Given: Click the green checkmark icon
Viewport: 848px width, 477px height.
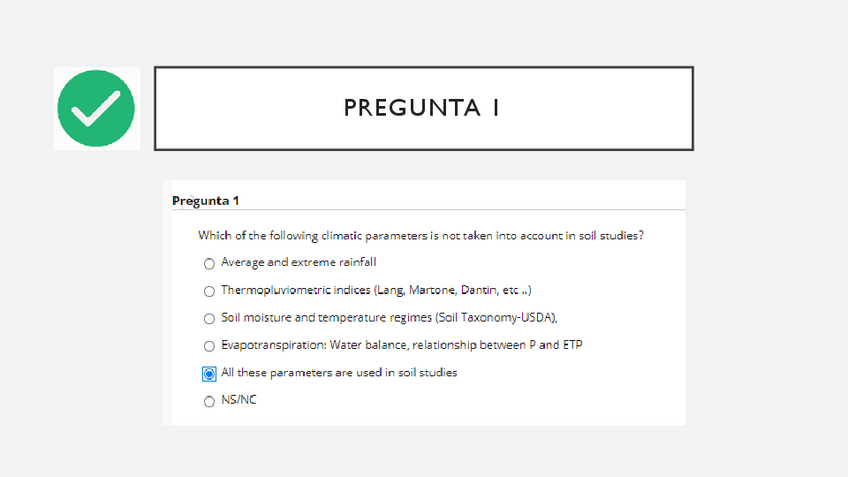Looking at the screenshot, I should [96, 108].
